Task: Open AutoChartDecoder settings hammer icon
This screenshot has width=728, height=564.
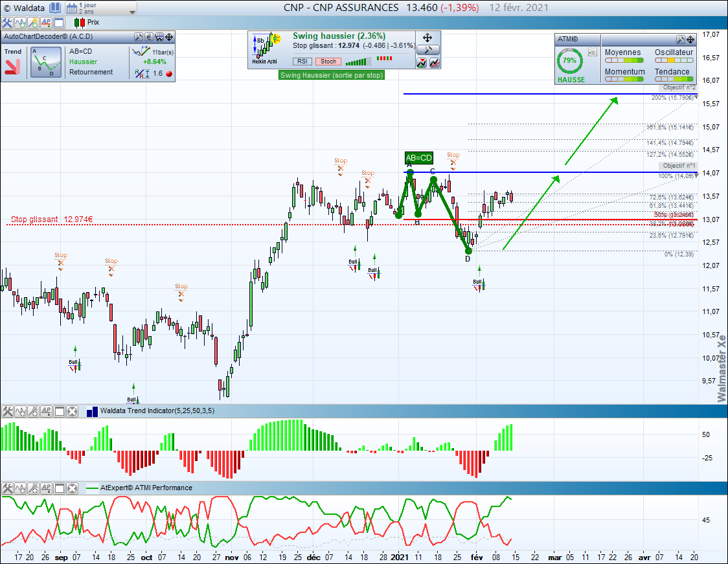Action: [139, 37]
